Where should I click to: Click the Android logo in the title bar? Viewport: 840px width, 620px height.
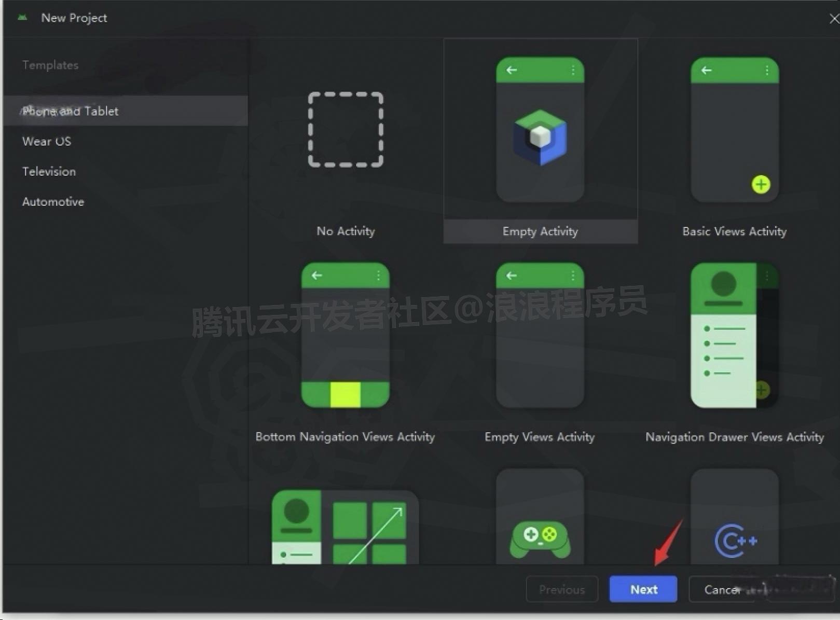coord(22,17)
